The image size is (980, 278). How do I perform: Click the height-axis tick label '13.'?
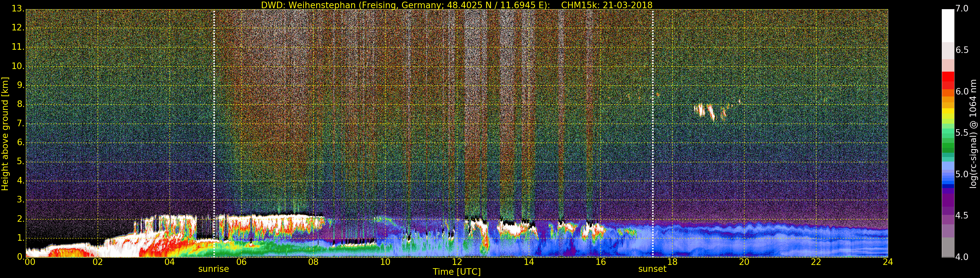18,9
